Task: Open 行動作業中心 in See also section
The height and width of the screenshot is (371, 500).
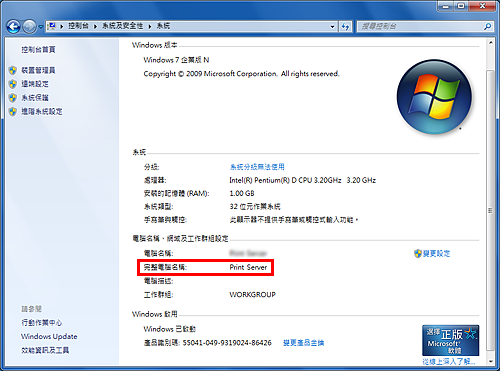Action: pyautogui.click(x=42, y=323)
